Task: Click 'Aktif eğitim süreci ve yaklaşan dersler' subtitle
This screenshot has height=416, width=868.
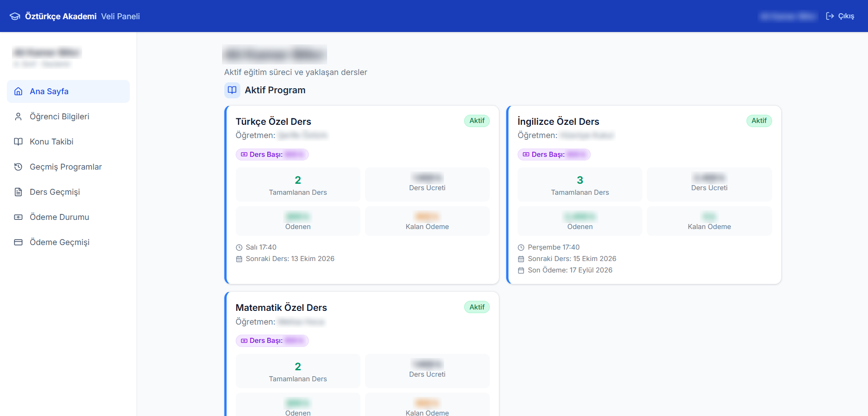Action: coord(296,72)
